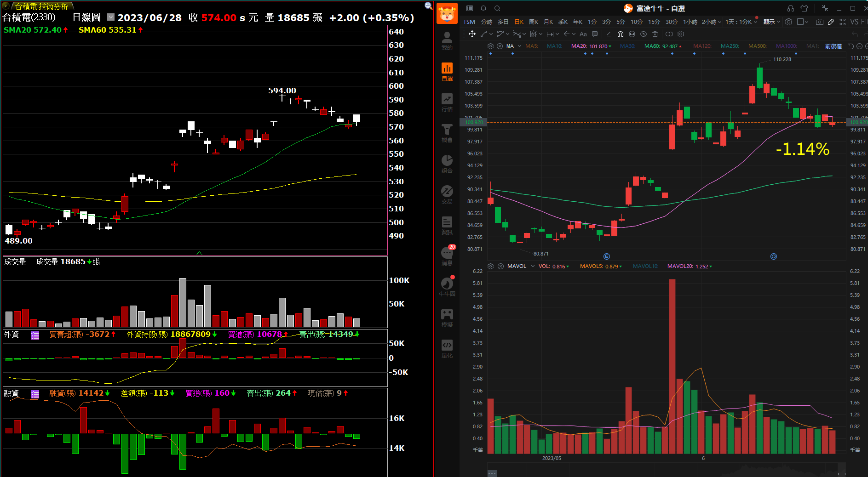Click the earnings E marker on timeline
This screenshot has width=868, height=477.
pyautogui.click(x=606, y=256)
